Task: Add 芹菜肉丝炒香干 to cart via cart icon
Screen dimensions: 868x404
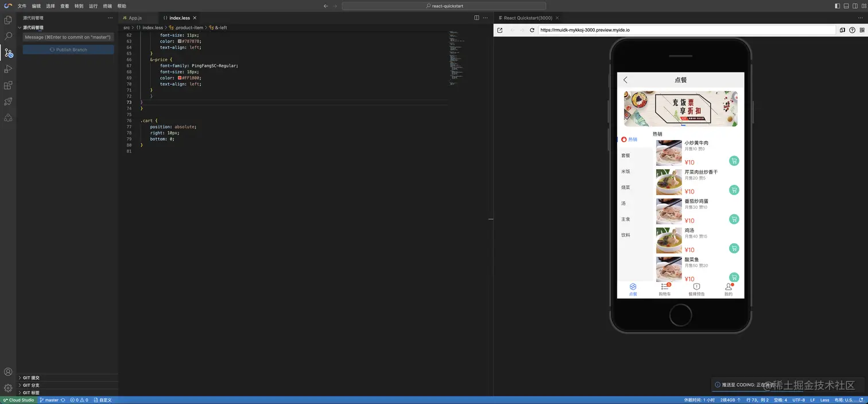Action: pos(734,190)
